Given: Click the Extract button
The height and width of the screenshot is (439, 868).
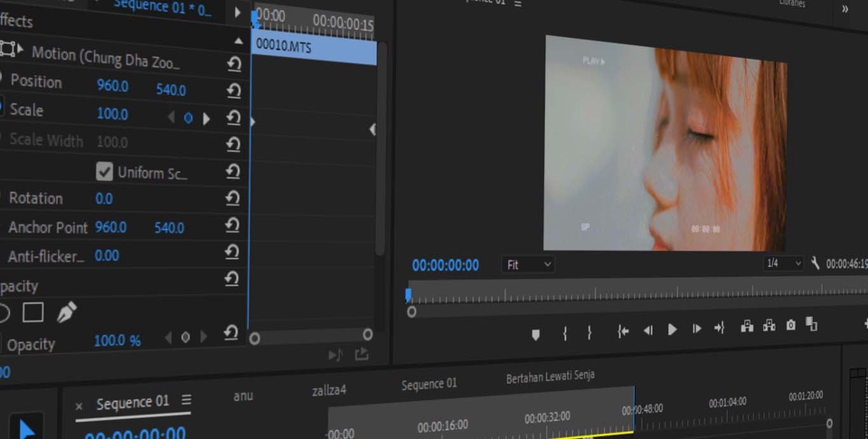Looking at the screenshot, I should point(769,325).
